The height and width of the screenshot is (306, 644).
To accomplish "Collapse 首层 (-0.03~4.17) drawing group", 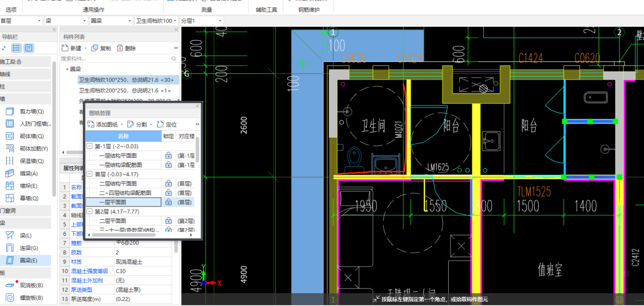I will coord(90,174).
